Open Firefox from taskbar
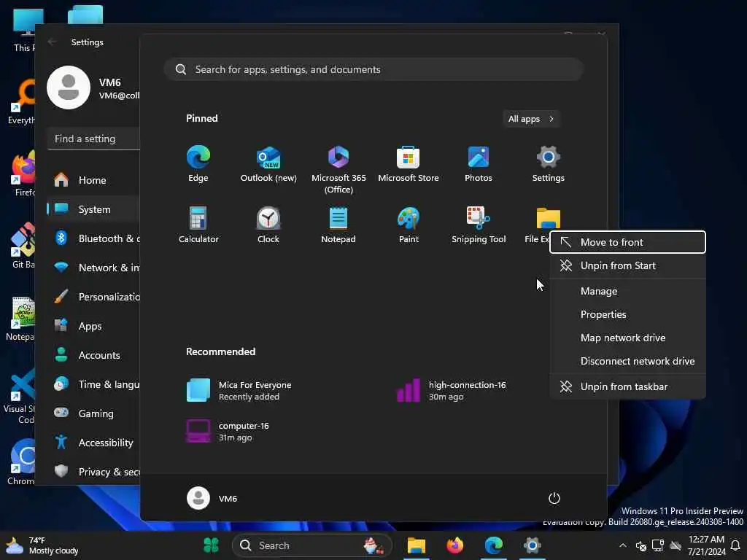 [455, 545]
